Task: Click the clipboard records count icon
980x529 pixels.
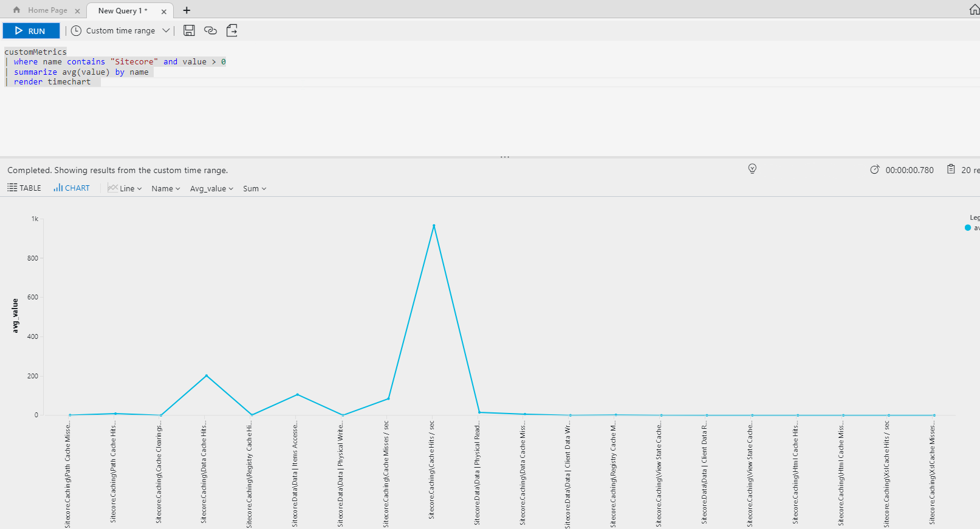Action: tap(951, 169)
